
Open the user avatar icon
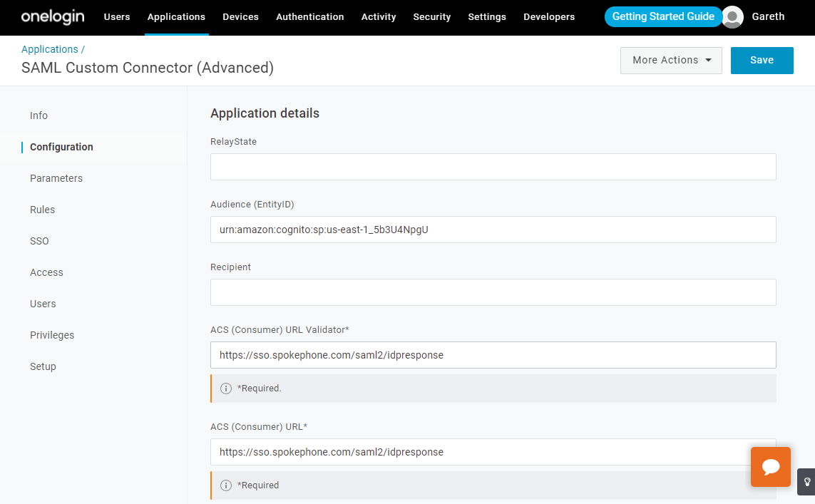click(732, 16)
